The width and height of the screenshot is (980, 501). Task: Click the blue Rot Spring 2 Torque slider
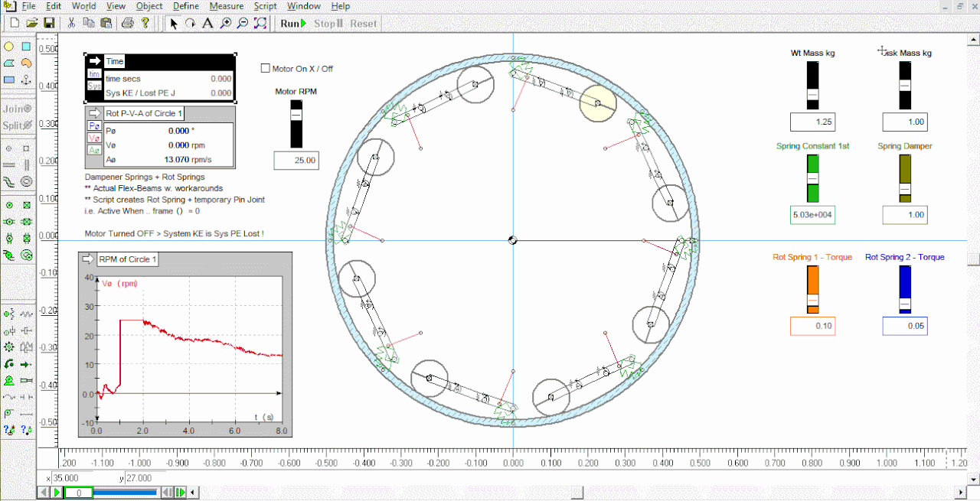pyautogui.click(x=905, y=290)
